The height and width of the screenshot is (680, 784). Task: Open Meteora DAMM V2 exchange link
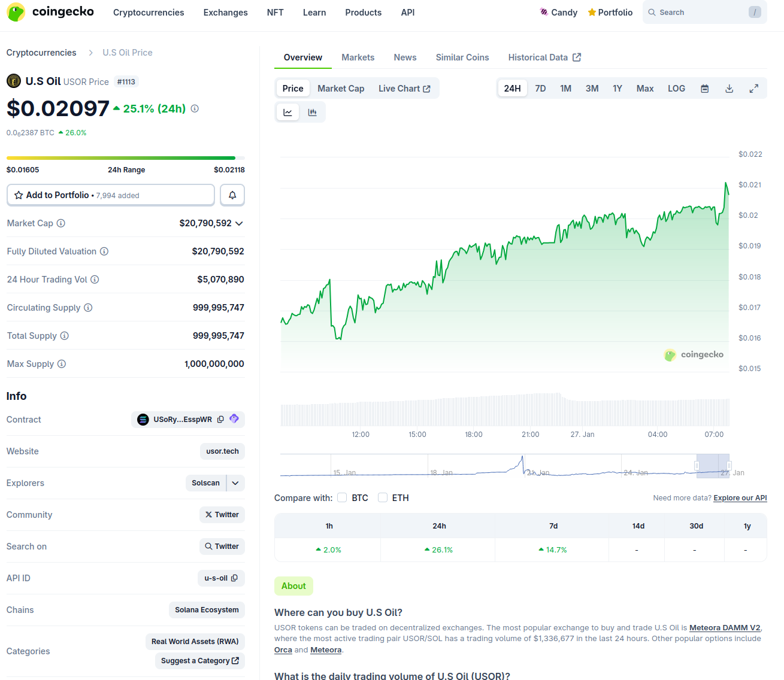(725, 628)
